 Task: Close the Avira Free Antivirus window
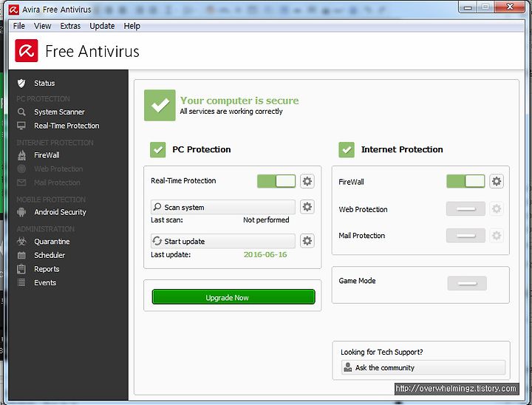tap(510, 7)
